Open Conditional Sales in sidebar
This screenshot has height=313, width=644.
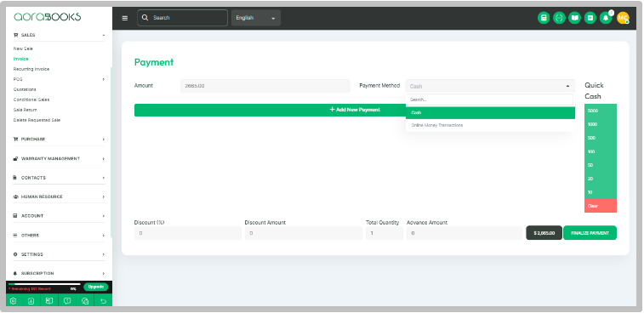pyautogui.click(x=31, y=100)
